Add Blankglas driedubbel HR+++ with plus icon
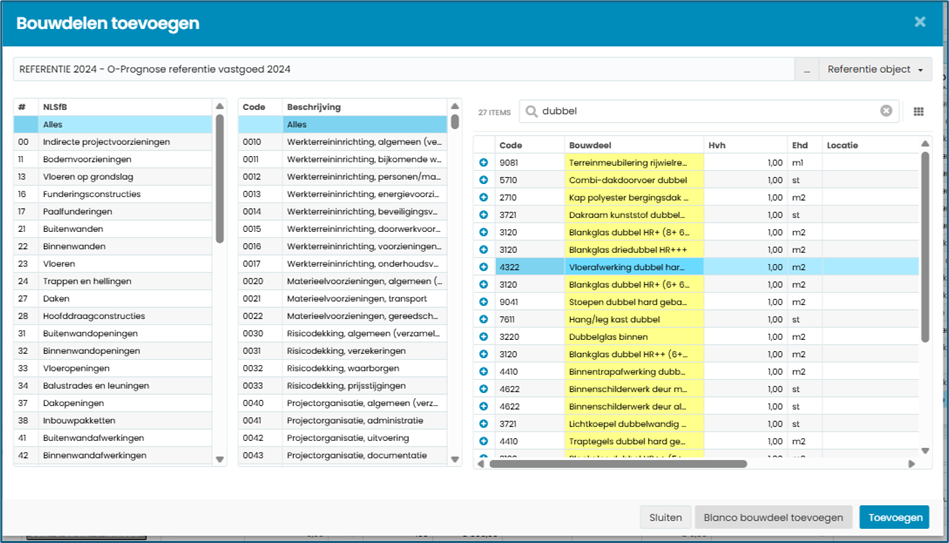Viewport: 949px width, 543px height. (483, 249)
